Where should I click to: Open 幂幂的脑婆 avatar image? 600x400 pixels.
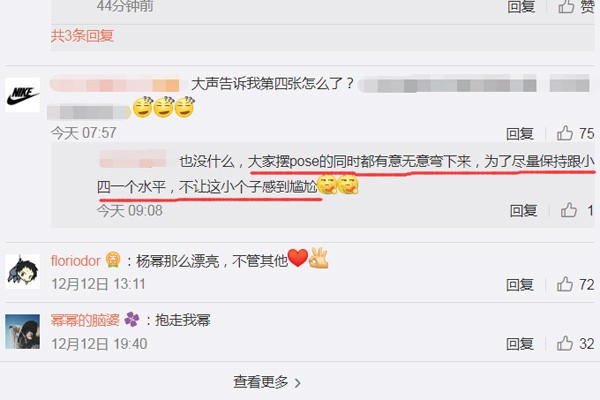point(22,331)
